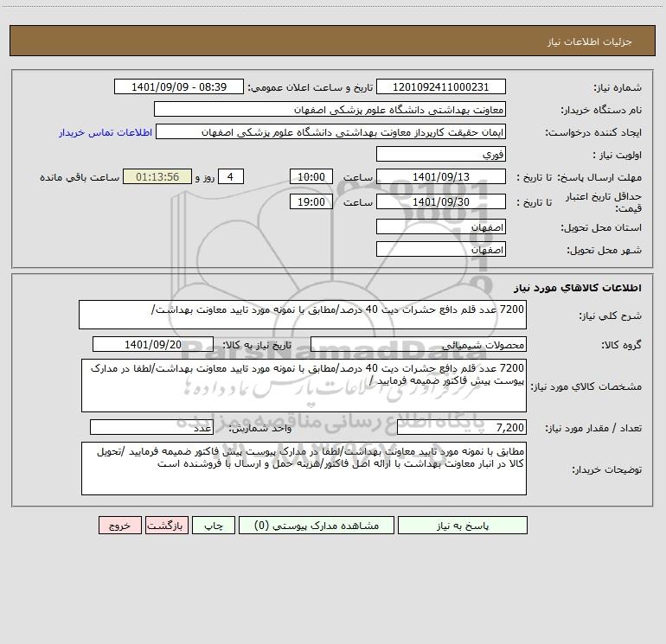The height and width of the screenshot is (644, 666).
Task: Click the delivery province field اصفهان
Action: click(441, 226)
